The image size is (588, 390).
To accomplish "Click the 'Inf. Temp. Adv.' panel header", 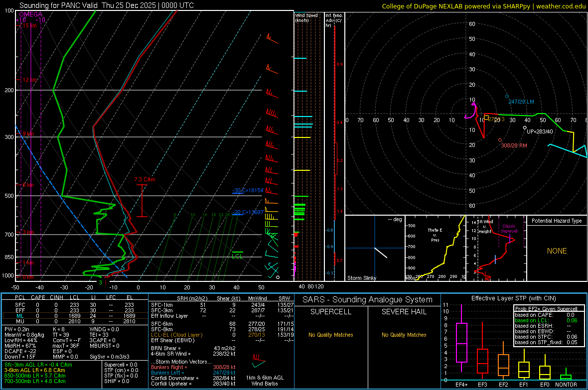I will point(334,20).
